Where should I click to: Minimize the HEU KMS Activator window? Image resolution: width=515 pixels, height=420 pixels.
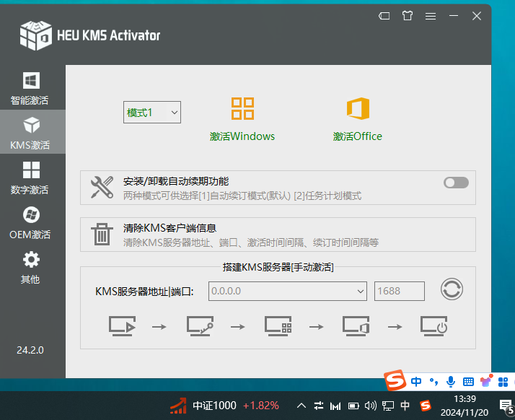tap(454, 16)
